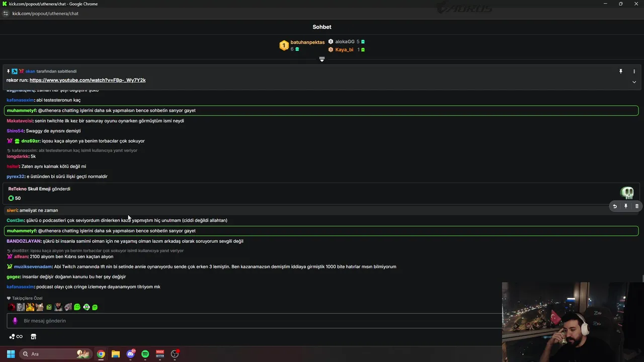Click the Skull Emoji sent by ReTekno
Image resolution: width=644 pixels, height=362 pixels.
(627, 193)
